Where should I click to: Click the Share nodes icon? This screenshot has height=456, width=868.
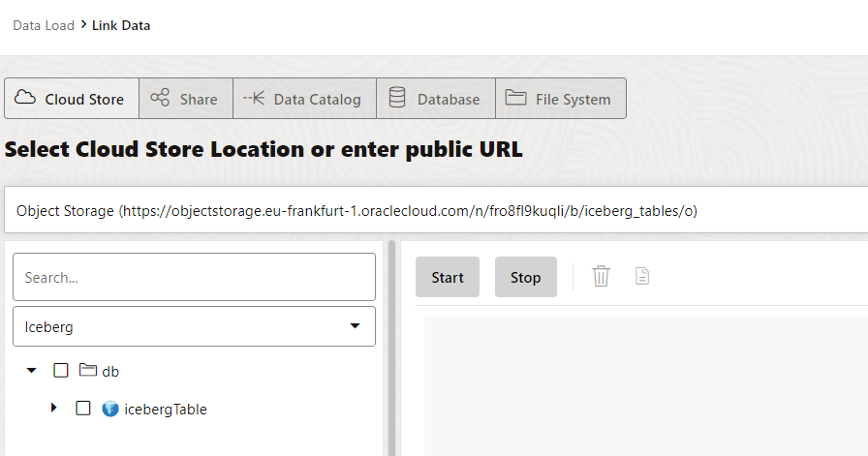(x=160, y=99)
